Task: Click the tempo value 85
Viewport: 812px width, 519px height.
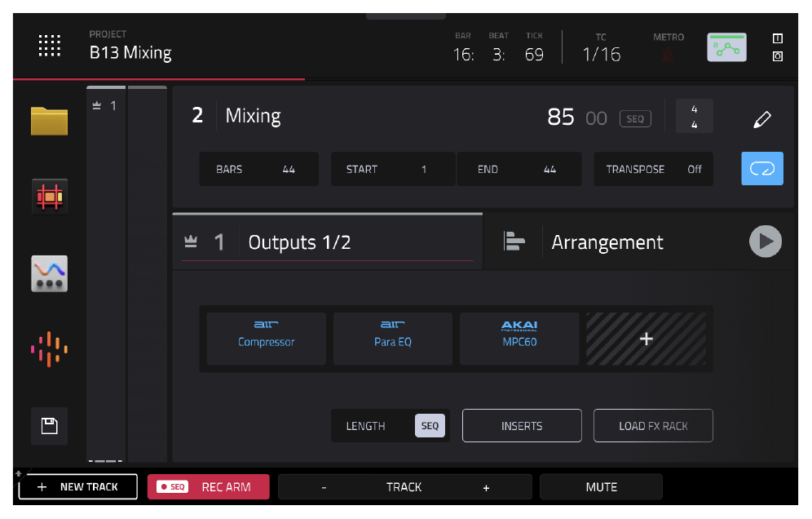Action: [560, 118]
